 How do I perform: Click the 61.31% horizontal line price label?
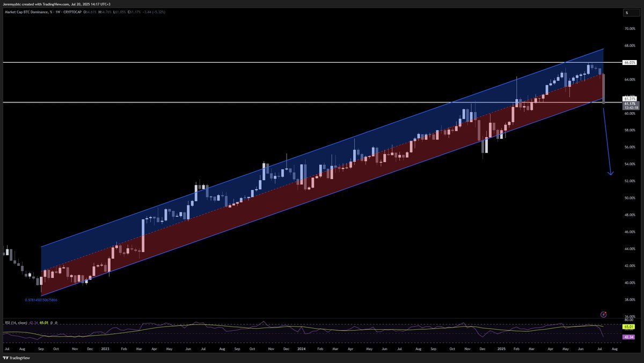coord(630,99)
